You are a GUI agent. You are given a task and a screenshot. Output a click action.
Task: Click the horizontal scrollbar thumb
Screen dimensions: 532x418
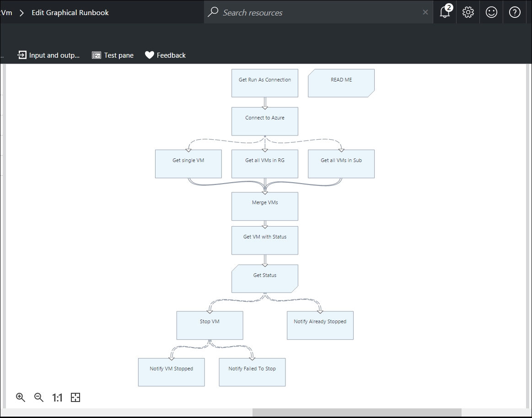click(357, 413)
